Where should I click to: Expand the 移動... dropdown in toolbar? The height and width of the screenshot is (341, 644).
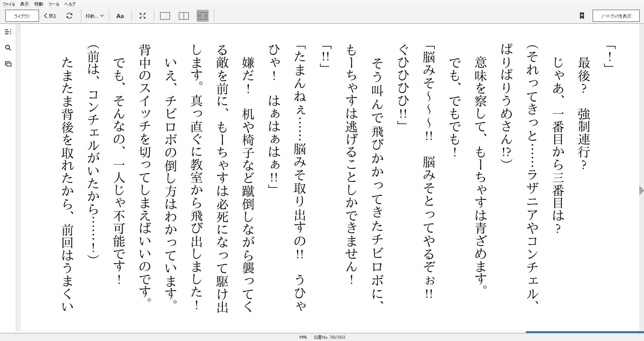(95, 16)
